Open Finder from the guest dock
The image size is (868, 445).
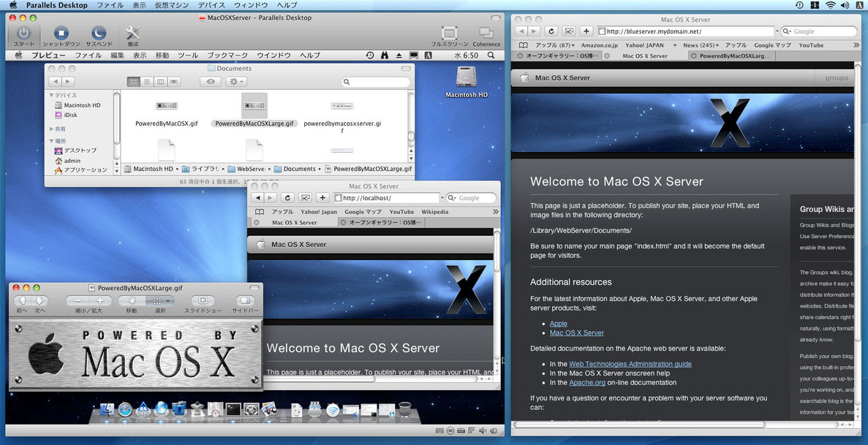(x=107, y=410)
